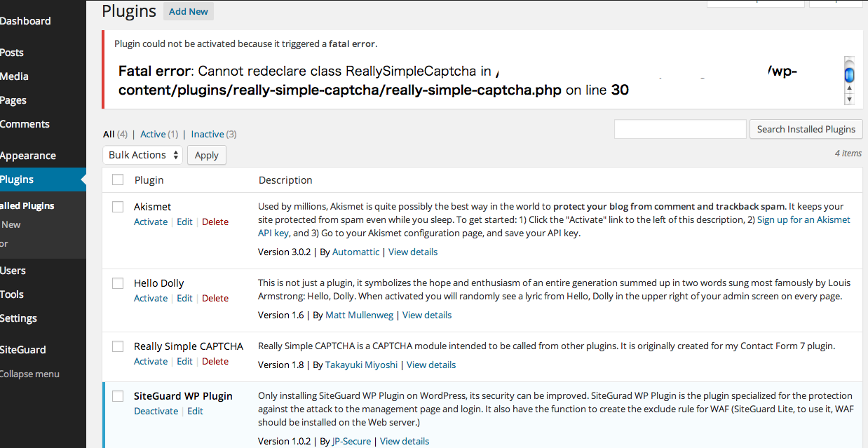868x448 pixels.
Task: Click the Apply button
Action: 207,155
